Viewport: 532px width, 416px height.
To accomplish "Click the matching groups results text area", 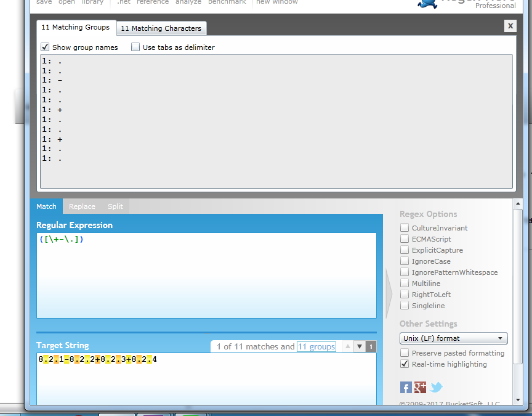I will pos(276,121).
